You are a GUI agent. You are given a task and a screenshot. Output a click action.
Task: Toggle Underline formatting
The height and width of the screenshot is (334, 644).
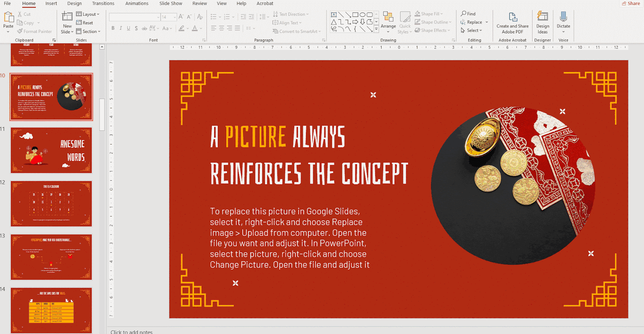[128, 28]
